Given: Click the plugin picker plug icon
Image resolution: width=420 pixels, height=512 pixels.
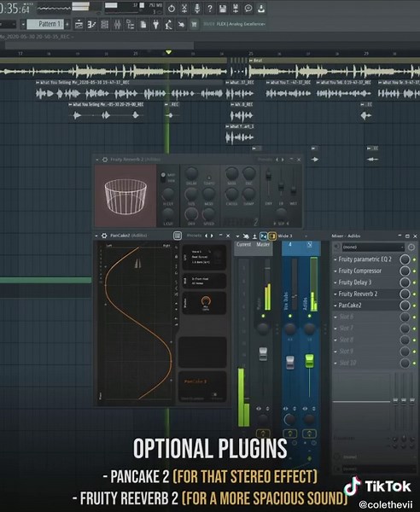Looking at the screenshot, I should click(155, 25).
